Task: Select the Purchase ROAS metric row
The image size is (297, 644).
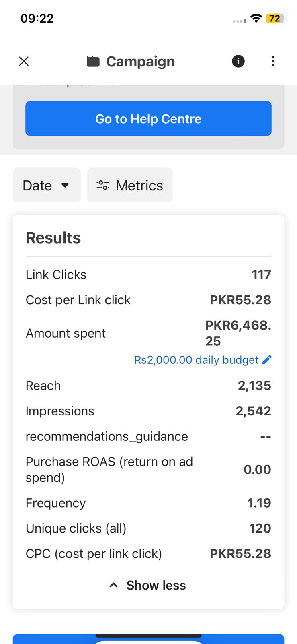Action: (x=148, y=469)
